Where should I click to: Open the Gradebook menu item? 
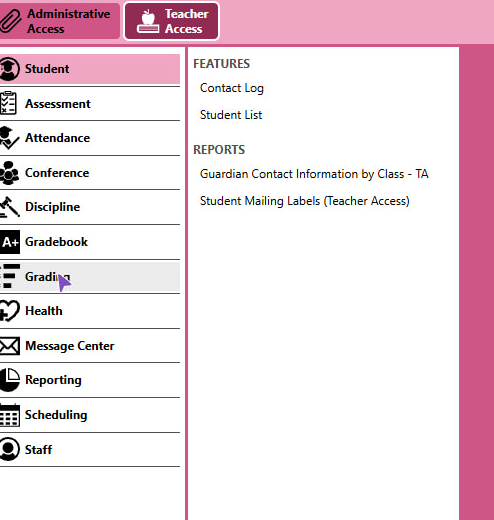tap(90, 242)
